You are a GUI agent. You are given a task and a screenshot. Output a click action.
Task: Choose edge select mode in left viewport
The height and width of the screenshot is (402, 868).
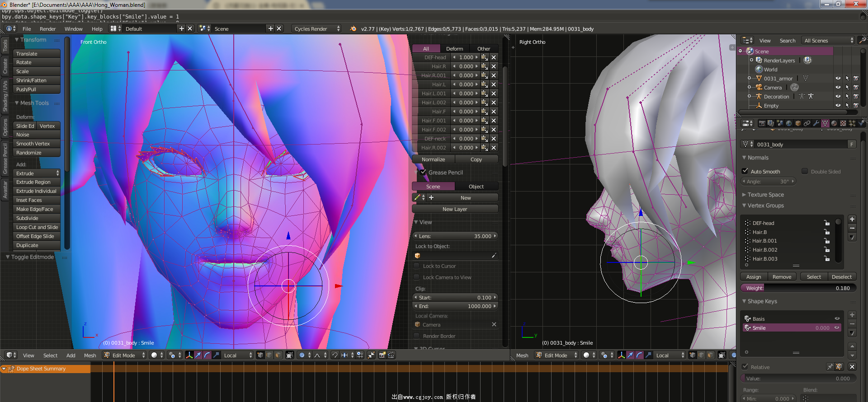click(x=269, y=355)
